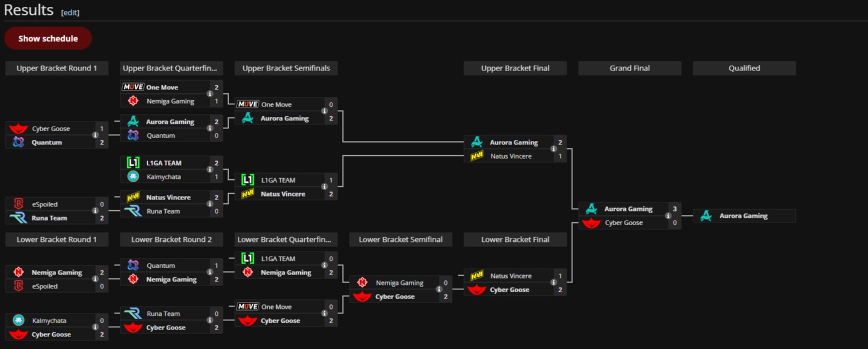Viewport: 868px width, 349px height.
Task: Click Cyber Goose logo in the Grand Final
Action: [x=591, y=223]
